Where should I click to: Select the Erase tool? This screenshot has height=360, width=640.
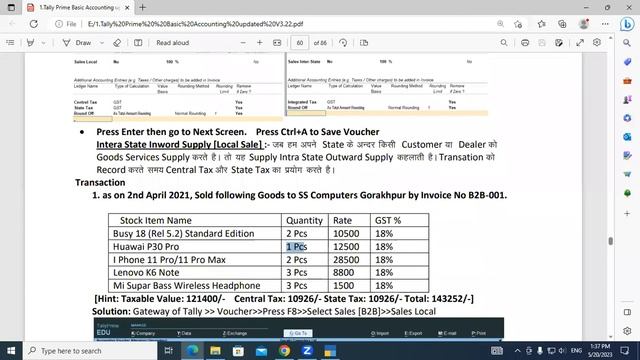click(117, 42)
